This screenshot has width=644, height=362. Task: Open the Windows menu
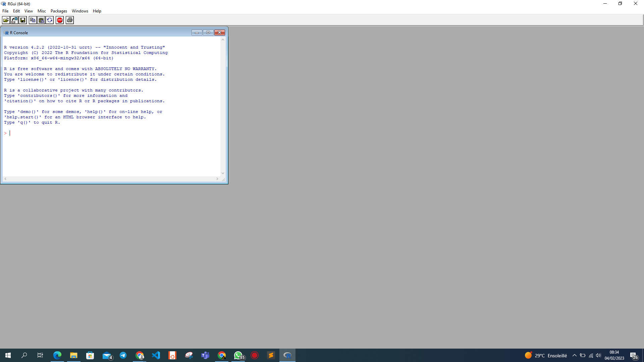tap(80, 11)
